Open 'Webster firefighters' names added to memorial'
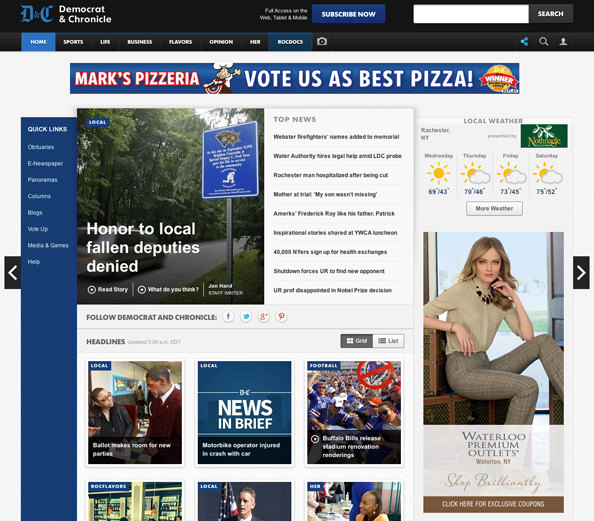 click(336, 137)
